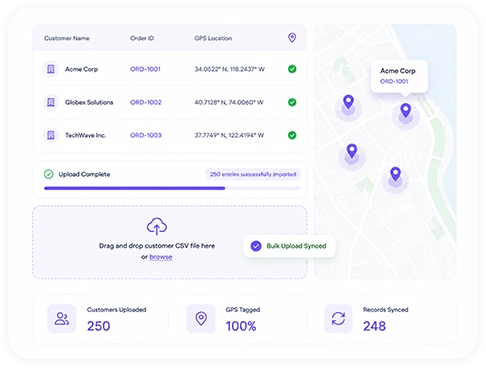This screenshot has height=368, width=486.
Task: Select the TechWave Inc. customer name
Action: pyautogui.click(x=85, y=135)
